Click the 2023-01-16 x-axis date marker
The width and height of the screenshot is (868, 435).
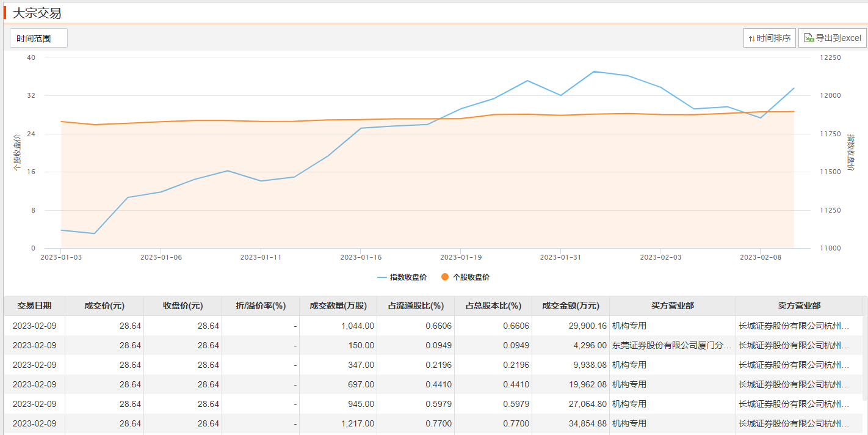click(361, 257)
